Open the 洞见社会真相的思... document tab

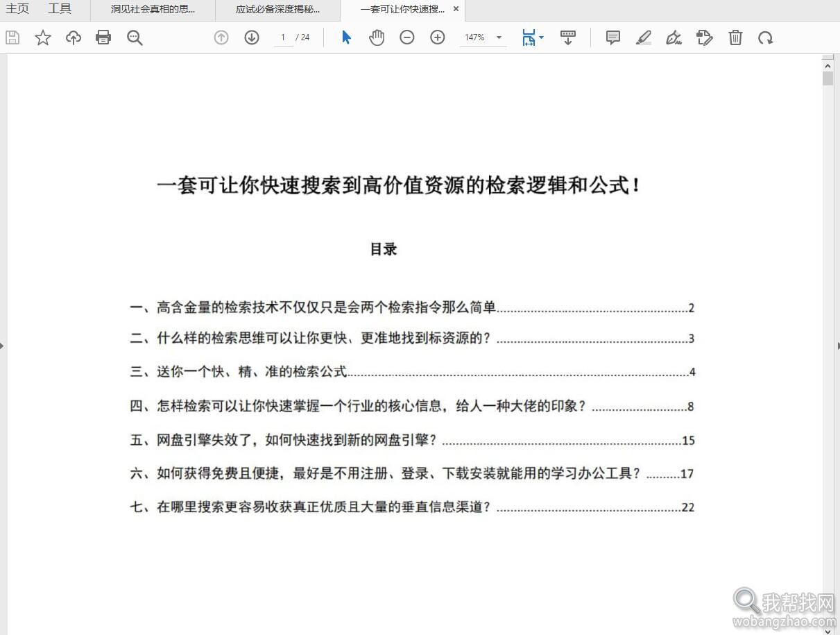click(153, 10)
